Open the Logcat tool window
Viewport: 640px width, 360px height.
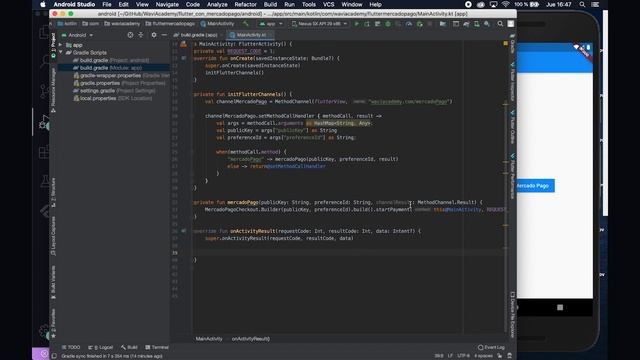point(100,347)
